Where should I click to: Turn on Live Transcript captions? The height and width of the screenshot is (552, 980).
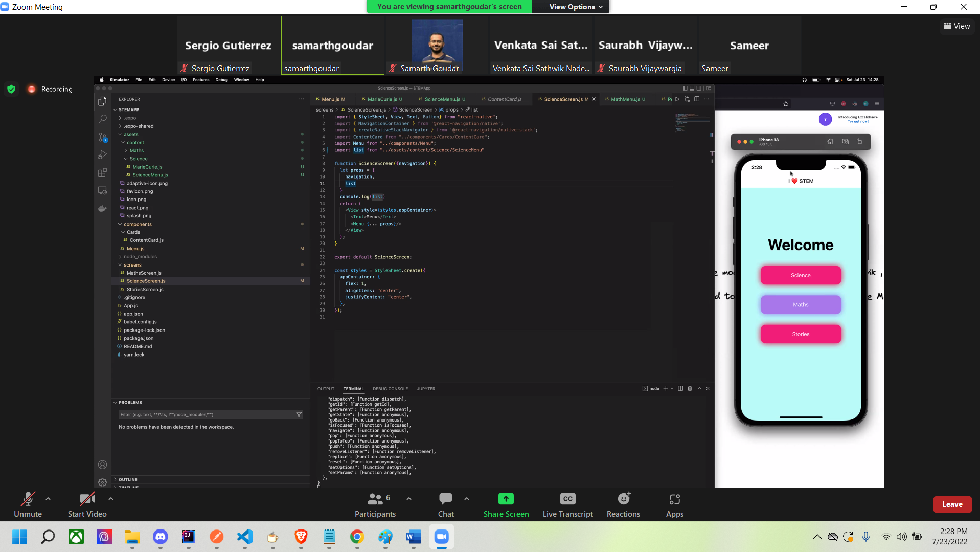tap(567, 504)
